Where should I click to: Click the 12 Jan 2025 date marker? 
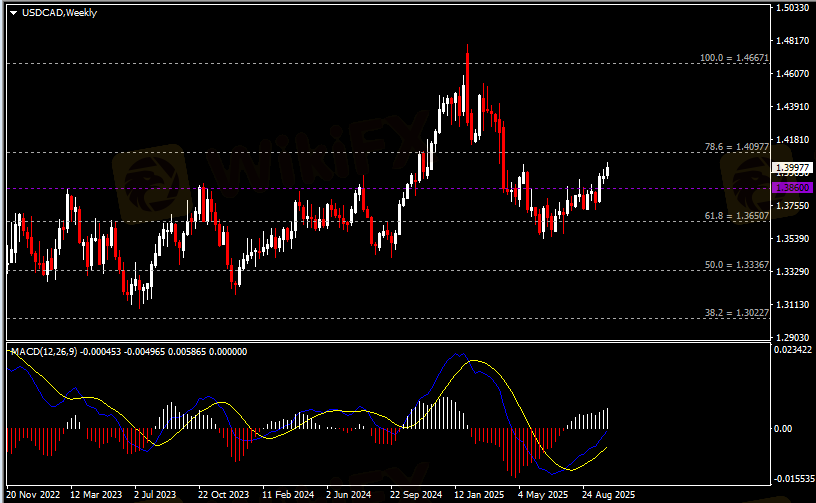pos(481,494)
